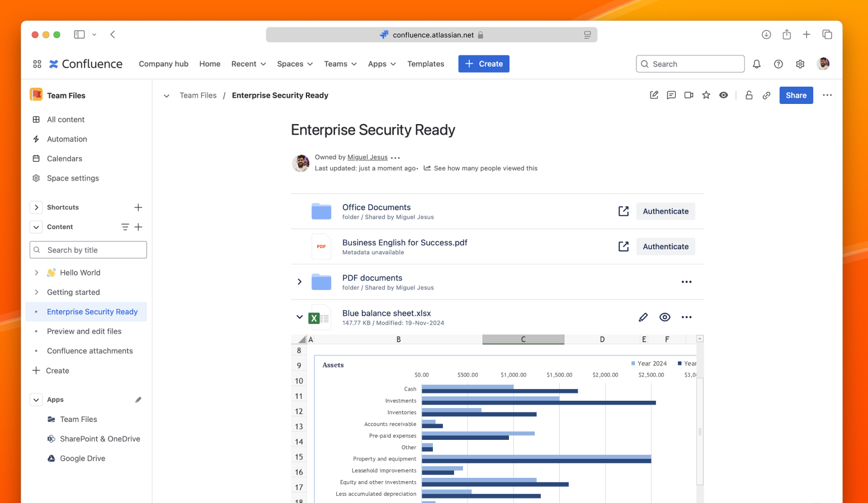Screen dimensions: 868x503
Task: Open Google Drive app
Action: (82, 458)
